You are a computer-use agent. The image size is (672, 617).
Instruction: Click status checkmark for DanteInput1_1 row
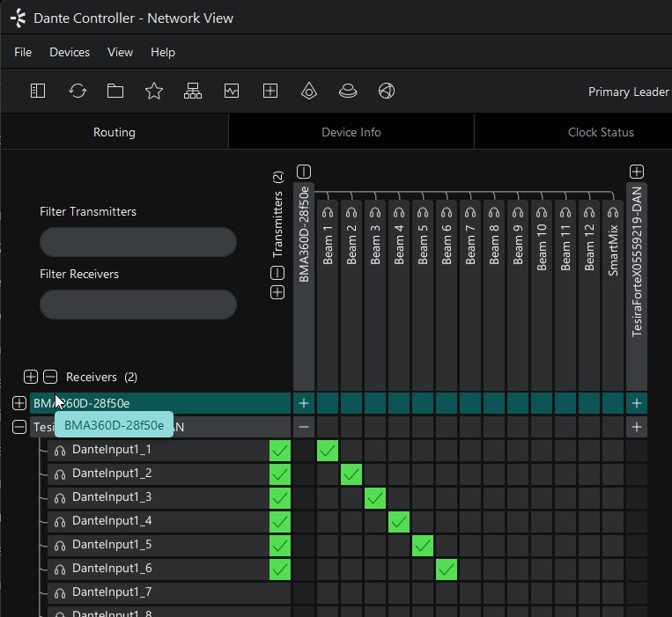pyautogui.click(x=280, y=451)
